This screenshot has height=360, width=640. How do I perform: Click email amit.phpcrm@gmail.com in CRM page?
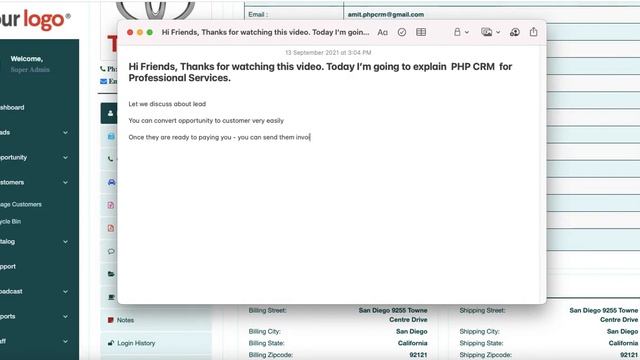[386, 14]
